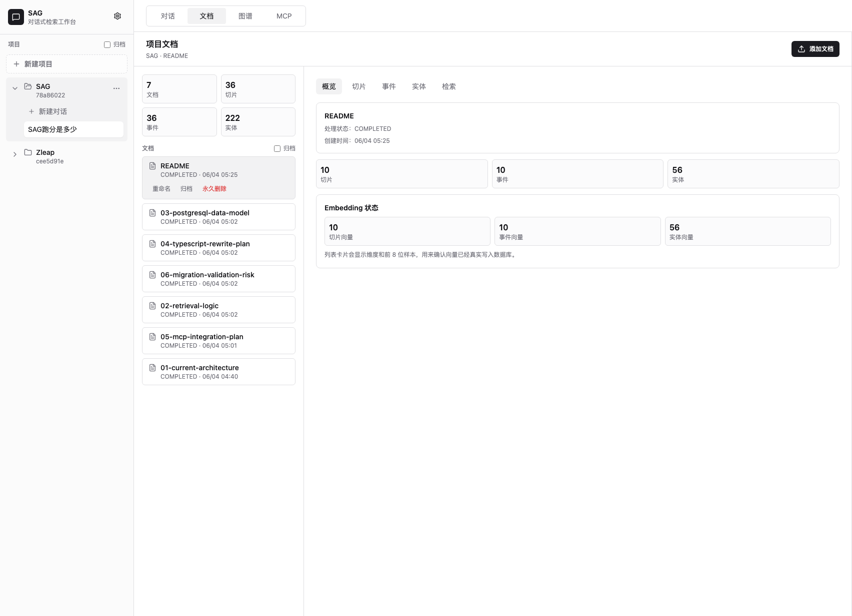852x616 pixels.
Task: Select the 概览 detail tab
Action: (329, 86)
